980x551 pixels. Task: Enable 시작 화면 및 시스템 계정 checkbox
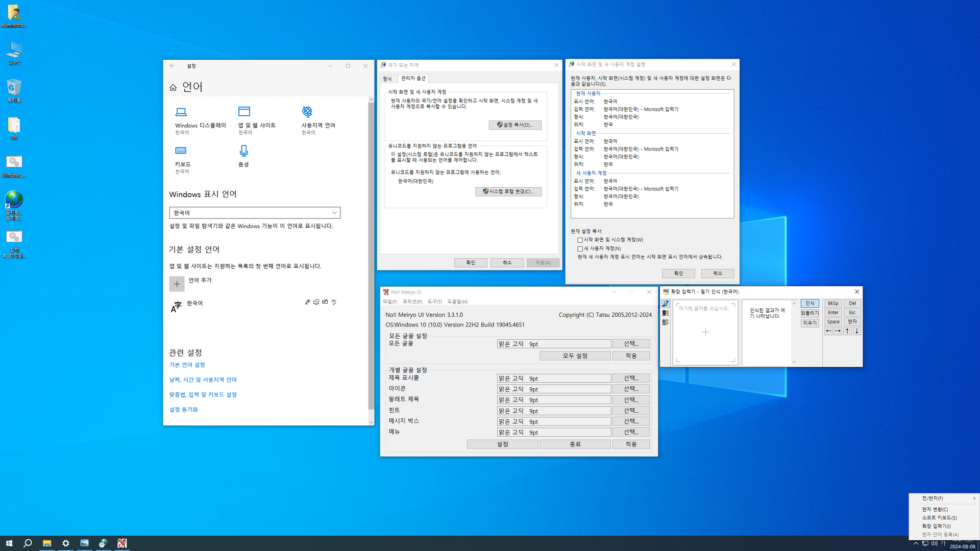coord(580,240)
